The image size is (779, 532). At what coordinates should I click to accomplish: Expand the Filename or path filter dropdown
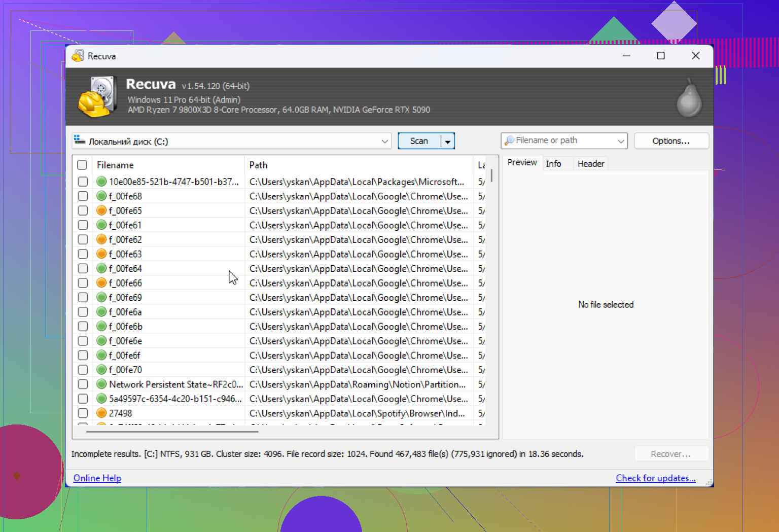click(621, 141)
